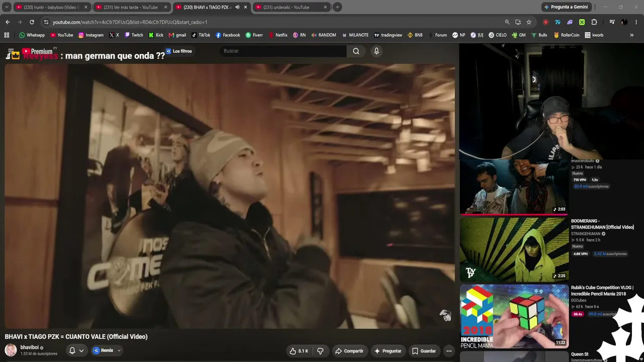644x362 pixels.
Task: Go back to the previous browser page
Action: 8,22
